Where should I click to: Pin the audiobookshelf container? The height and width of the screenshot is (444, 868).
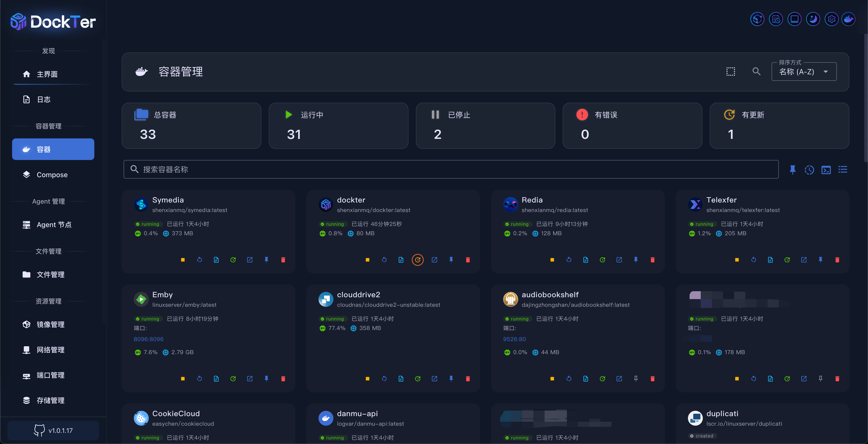(635, 379)
